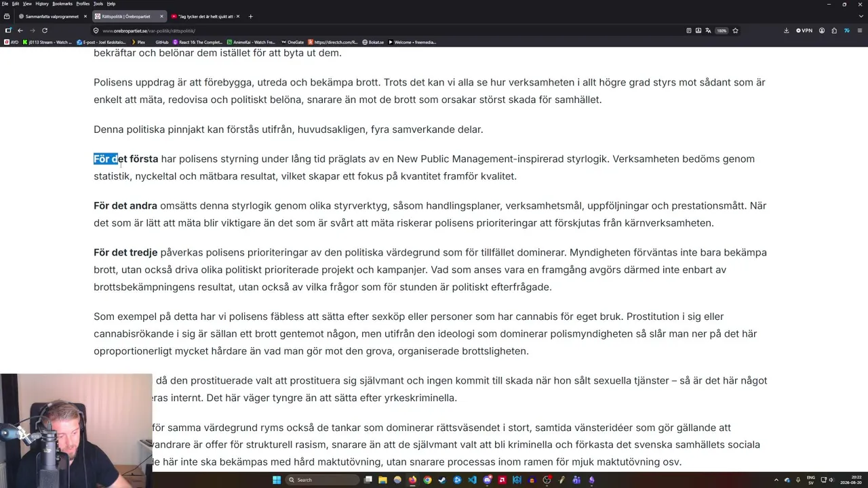Go forward one page
The image size is (868, 488).
click(x=32, y=30)
